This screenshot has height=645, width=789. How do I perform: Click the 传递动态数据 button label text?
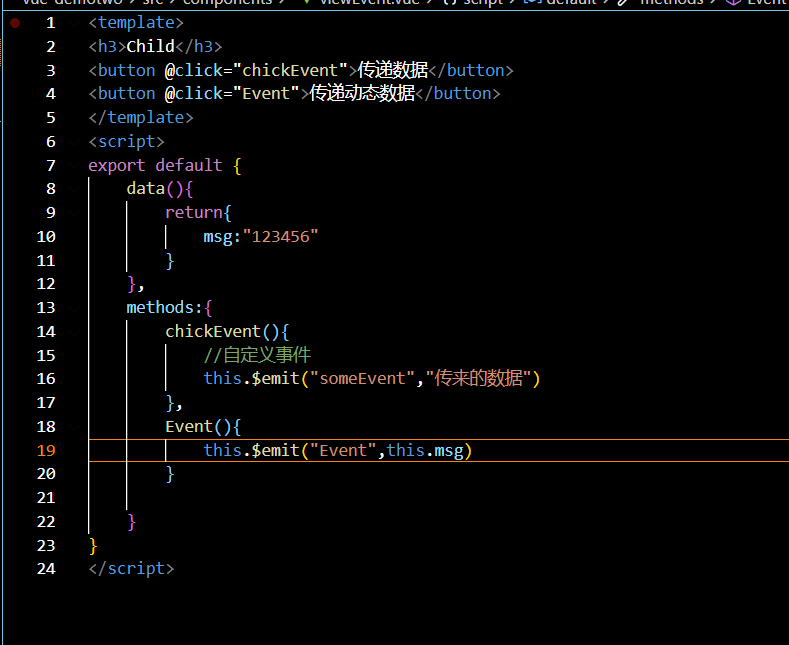tap(362, 94)
